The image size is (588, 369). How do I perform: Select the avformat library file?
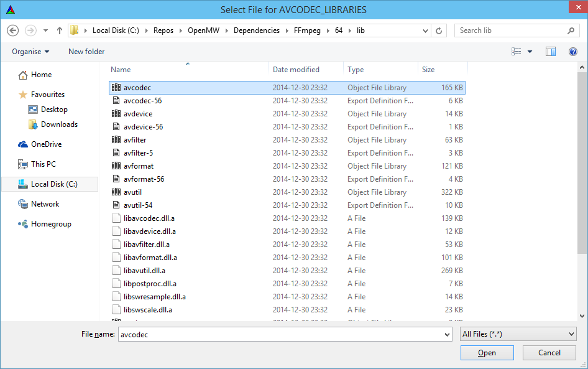coord(133,166)
